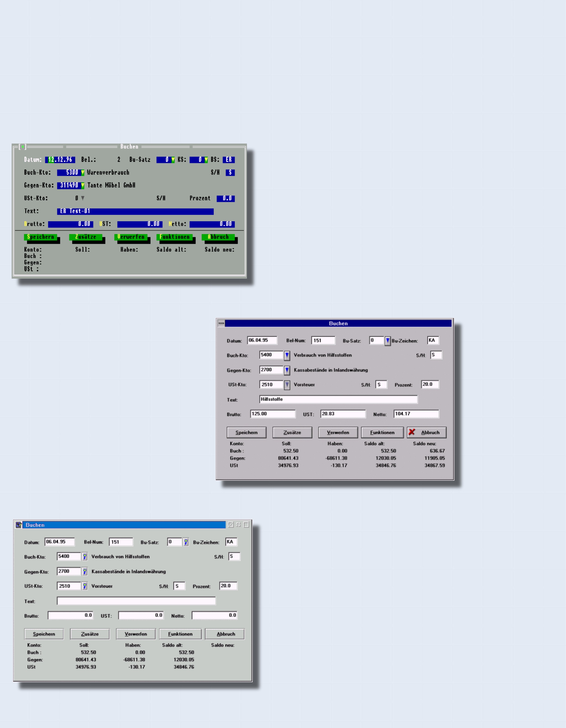The width and height of the screenshot is (566, 728).
Task: Expand Bu-Satz dropdown in middle Buchen window
Action: [387, 341]
